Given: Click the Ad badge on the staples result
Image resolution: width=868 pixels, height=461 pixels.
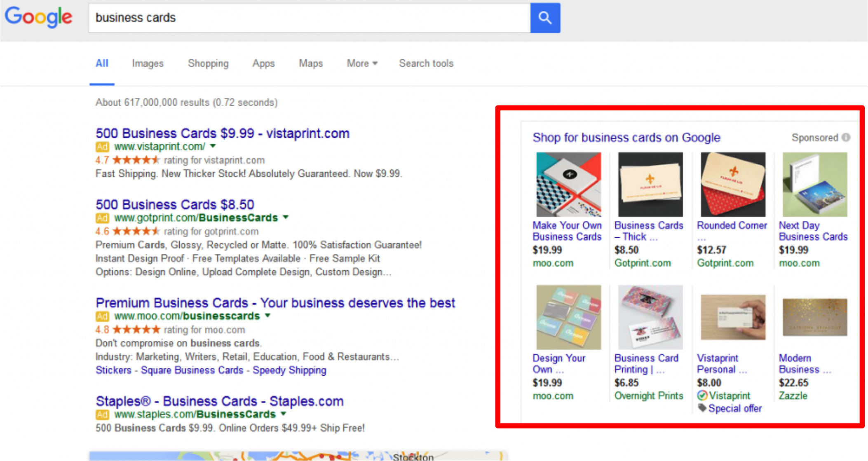Looking at the screenshot, I should pos(102,414).
